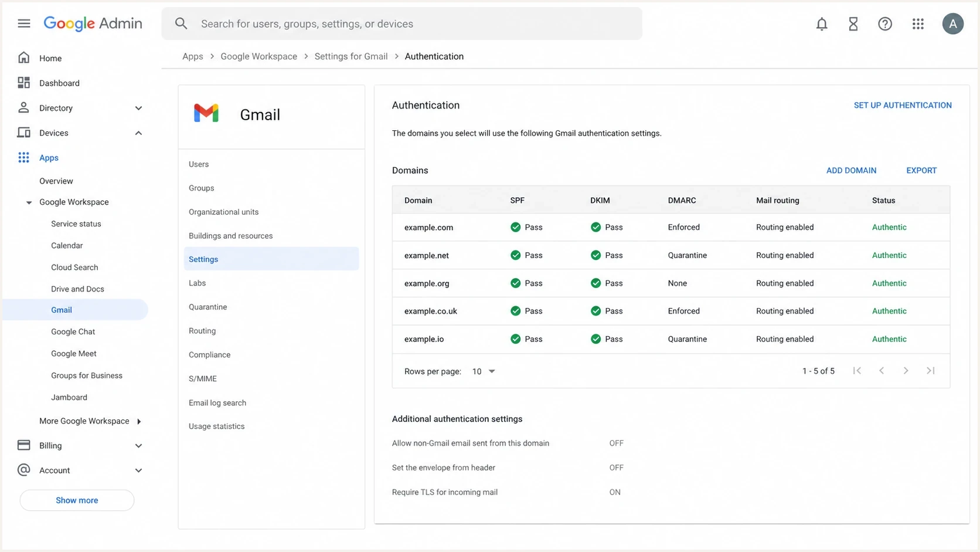Open Google Meet in sidebar
This screenshot has height=552, width=980.
pyautogui.click(x=74, y=353)
